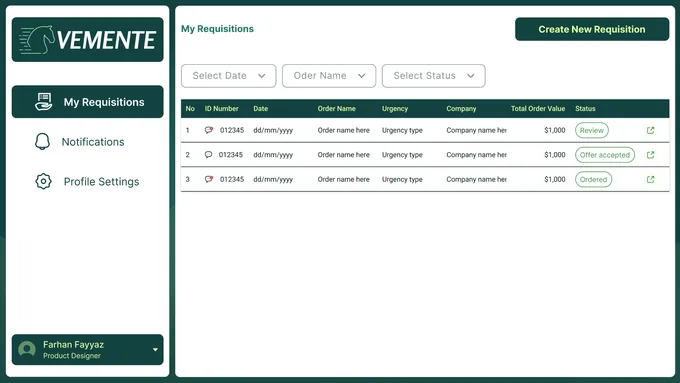Open comment icon in row 2

click(x=209, y=155)
